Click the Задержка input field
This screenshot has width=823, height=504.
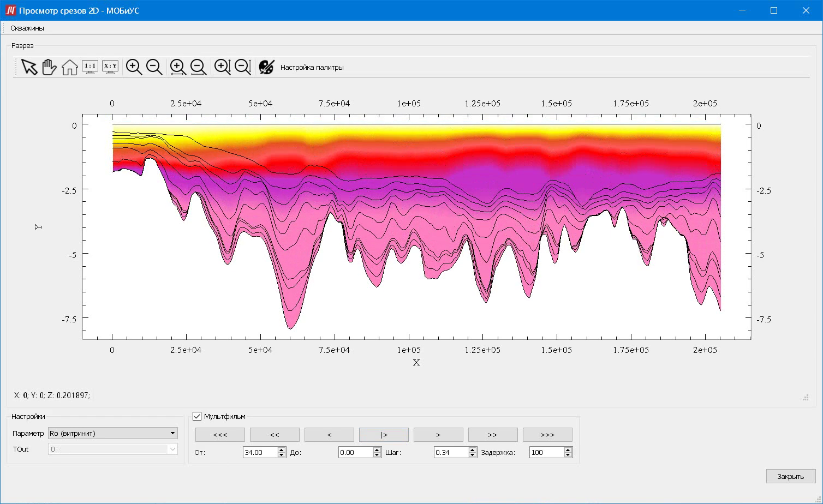tap(546, 452)
